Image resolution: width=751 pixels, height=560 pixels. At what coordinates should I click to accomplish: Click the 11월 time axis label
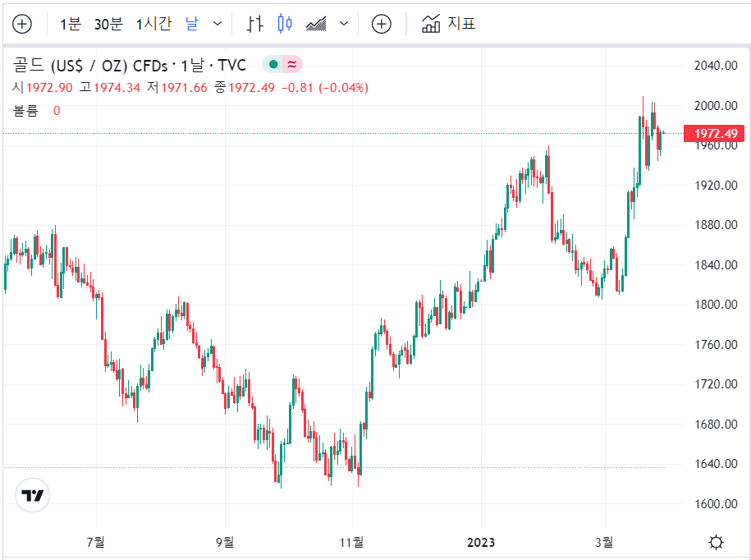(351, 542)
